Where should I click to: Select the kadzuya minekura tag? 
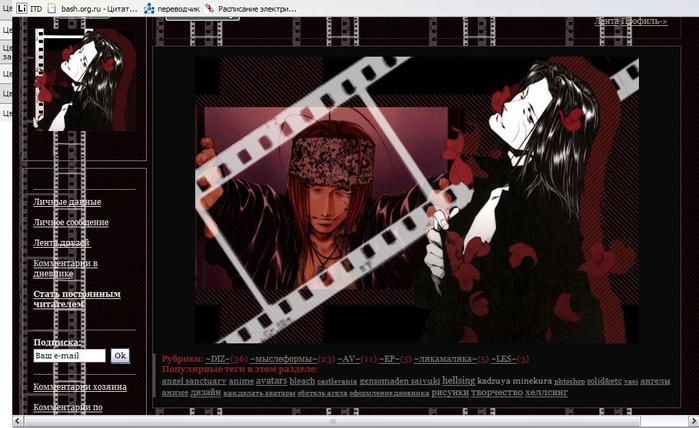click(514, 381)
